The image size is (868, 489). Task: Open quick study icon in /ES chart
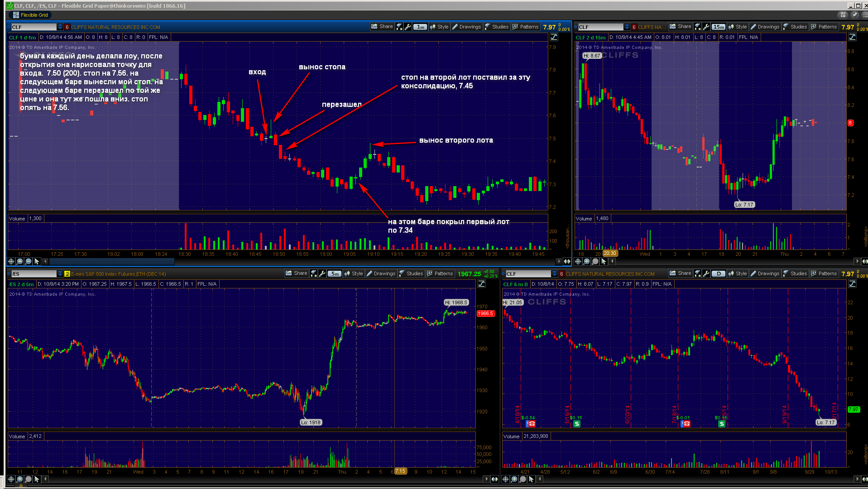pyautogui.click(x=314, y=273)
